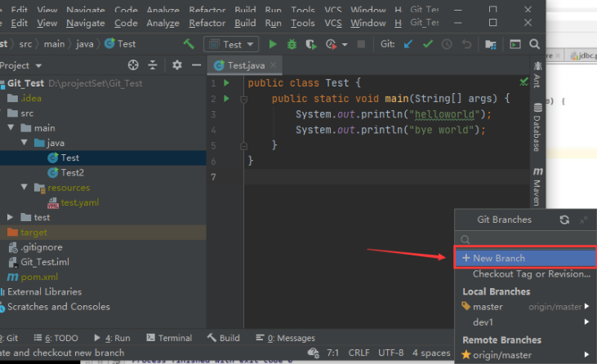
Task: Run the Test configuration
Action: coord(273,45)
